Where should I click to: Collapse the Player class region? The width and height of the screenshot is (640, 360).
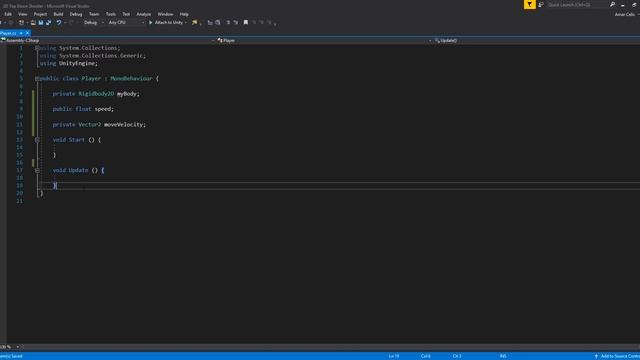pyautogui.click(x=37, y=78)
